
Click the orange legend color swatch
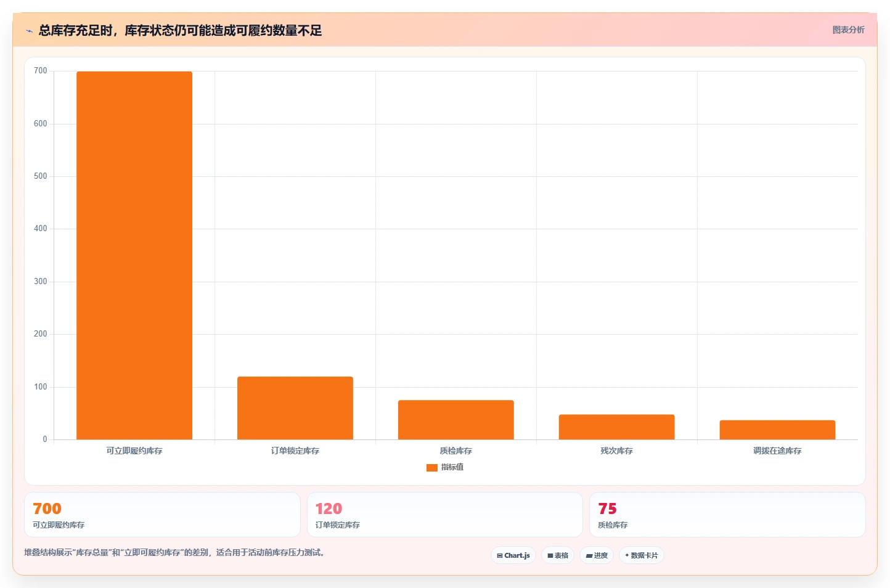pos(432,468)
